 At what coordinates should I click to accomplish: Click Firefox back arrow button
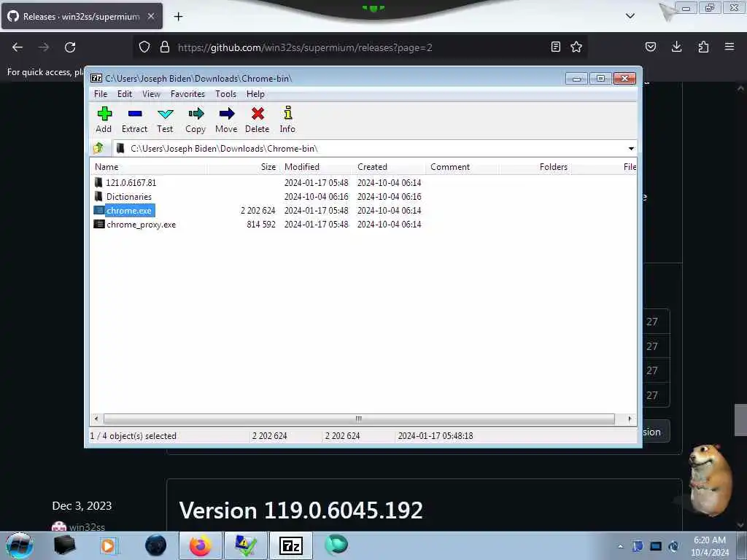(x=18, y=47)
